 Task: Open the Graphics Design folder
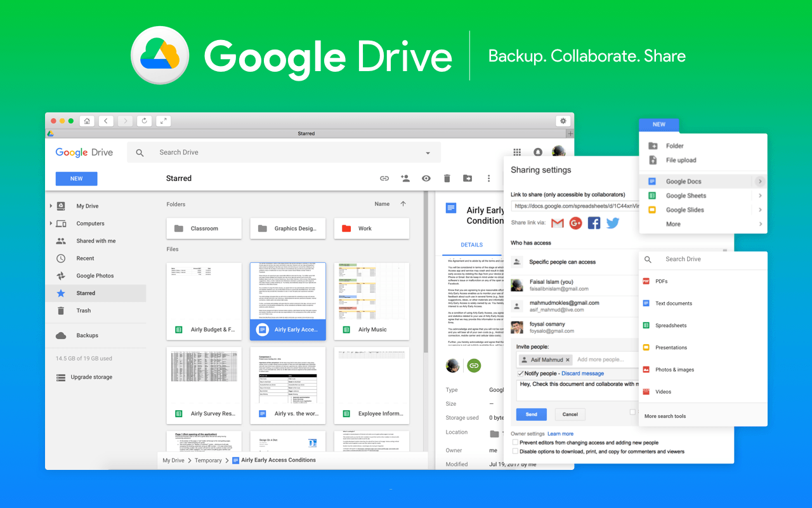[288, 229]
